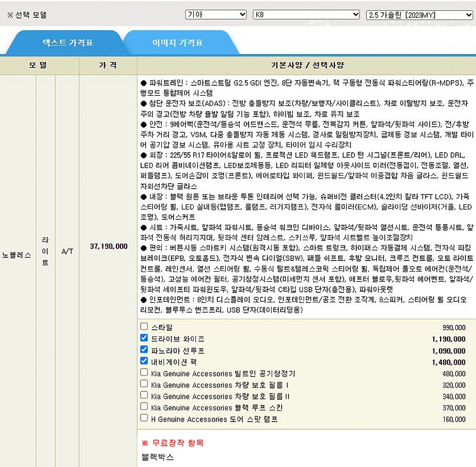The image size is (476, 467).
Task: Uncheck the 드라이브 와이즈 option
Action: tap(144, 338)
